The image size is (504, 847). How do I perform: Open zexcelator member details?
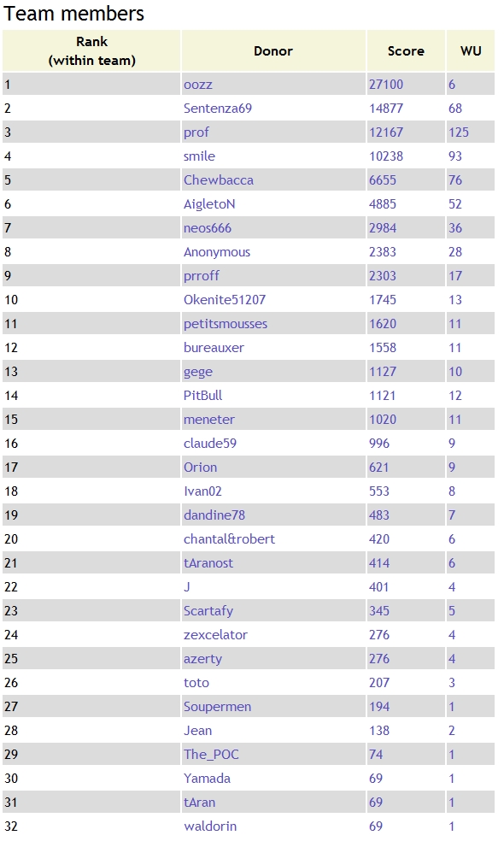pyautogui.click(x=215, y=635)
